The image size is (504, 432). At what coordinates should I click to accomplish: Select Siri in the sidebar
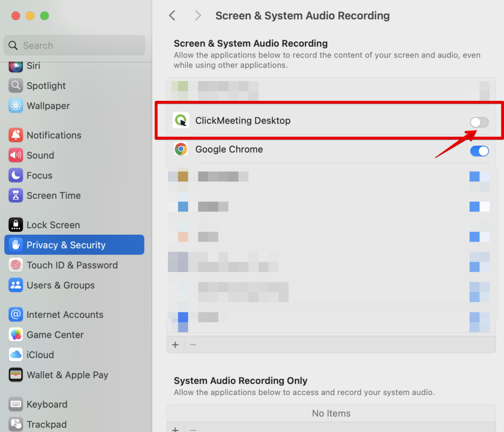point(33,66)
